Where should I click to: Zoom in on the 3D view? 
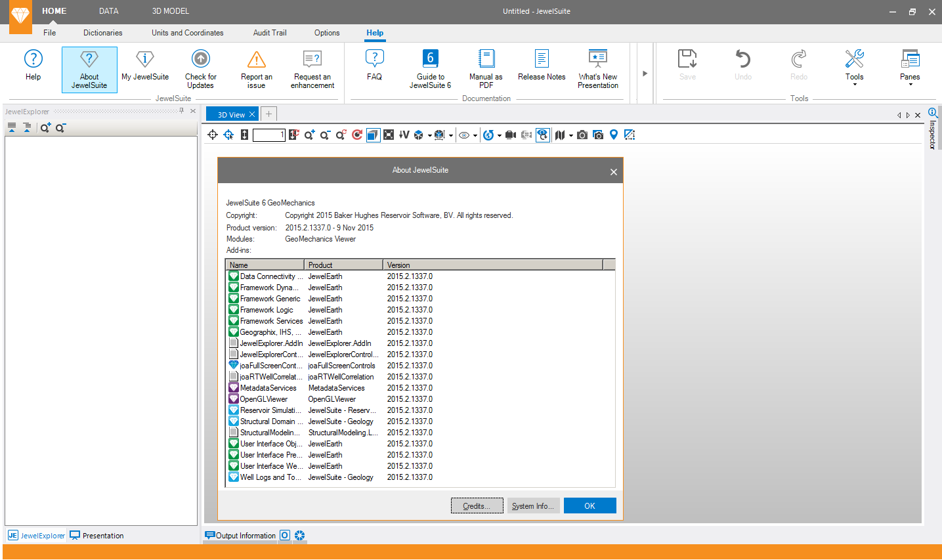(x=309, y=135)
